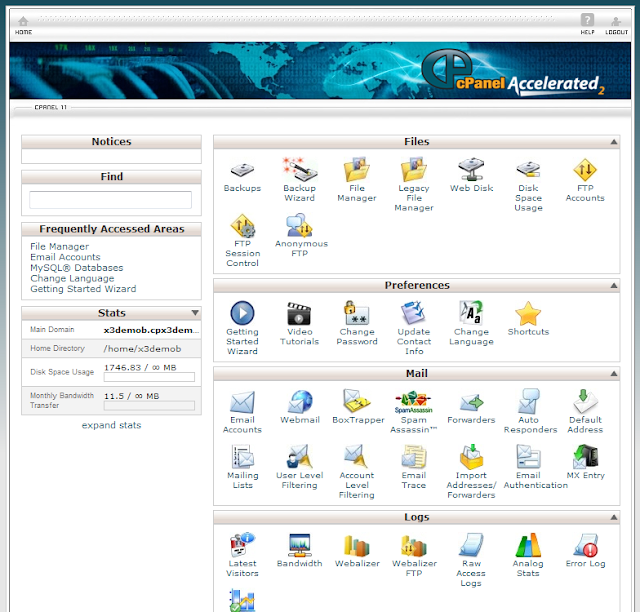This screenshot has width=640, height=612.
Task: Open MySQL® Databases link
Action: click(77, 268)
